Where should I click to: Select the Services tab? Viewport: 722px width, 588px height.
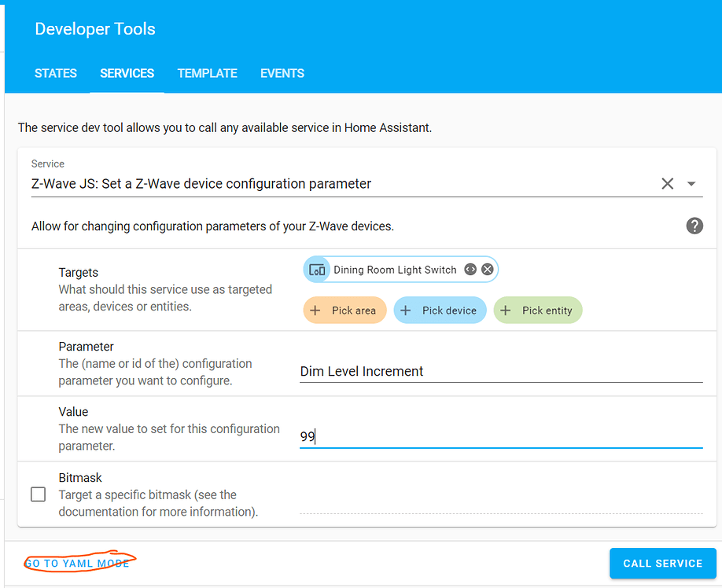pyautogui.click(x=127, y=73)
